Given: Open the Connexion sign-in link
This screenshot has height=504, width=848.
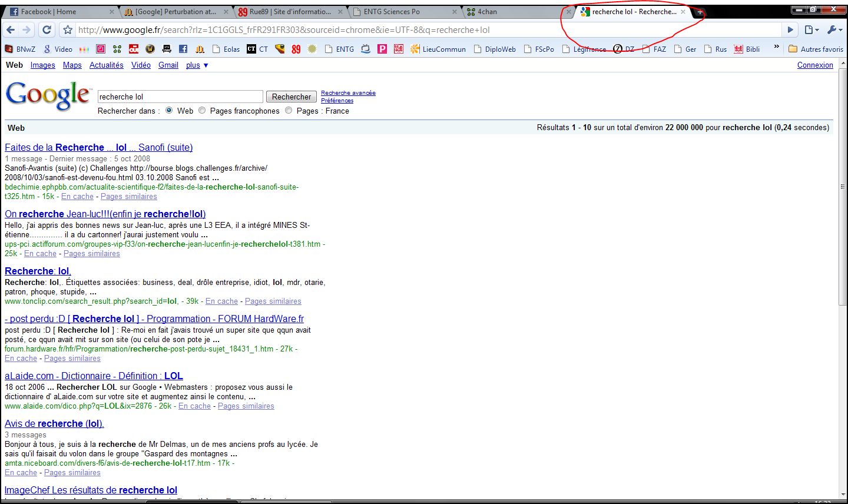Looking at the screenshot, I should [815, 65].
